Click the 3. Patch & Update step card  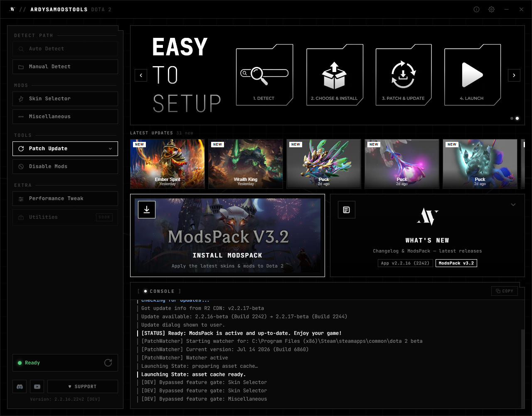pyautogui.click(x=404, y=74)
